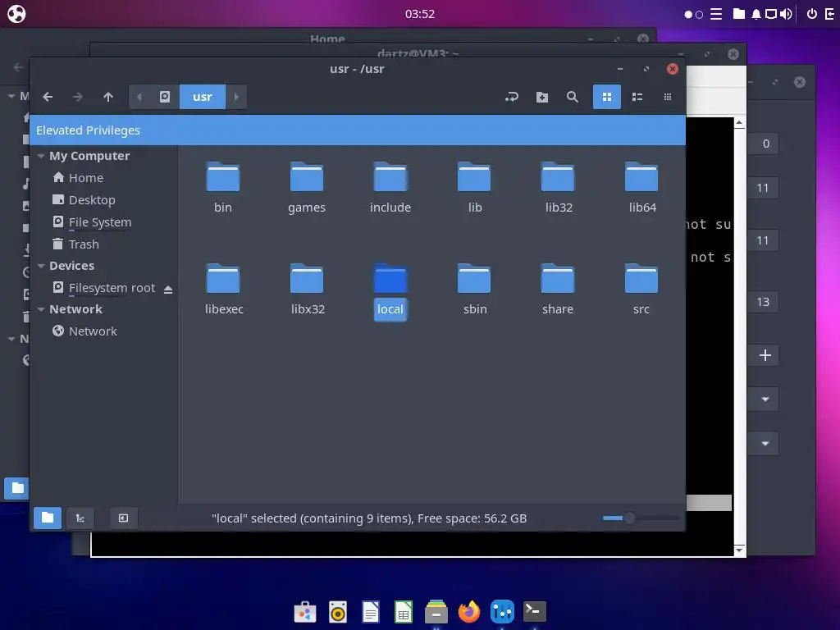This screenshot has height=630, width=840.
Task: Collapse the Devices section
Action: [41, 266]
